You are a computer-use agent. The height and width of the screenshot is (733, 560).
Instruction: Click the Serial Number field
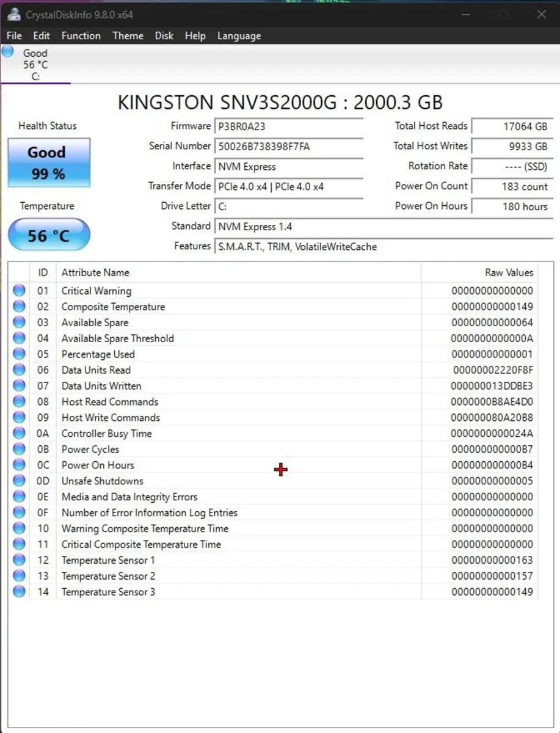289,147
